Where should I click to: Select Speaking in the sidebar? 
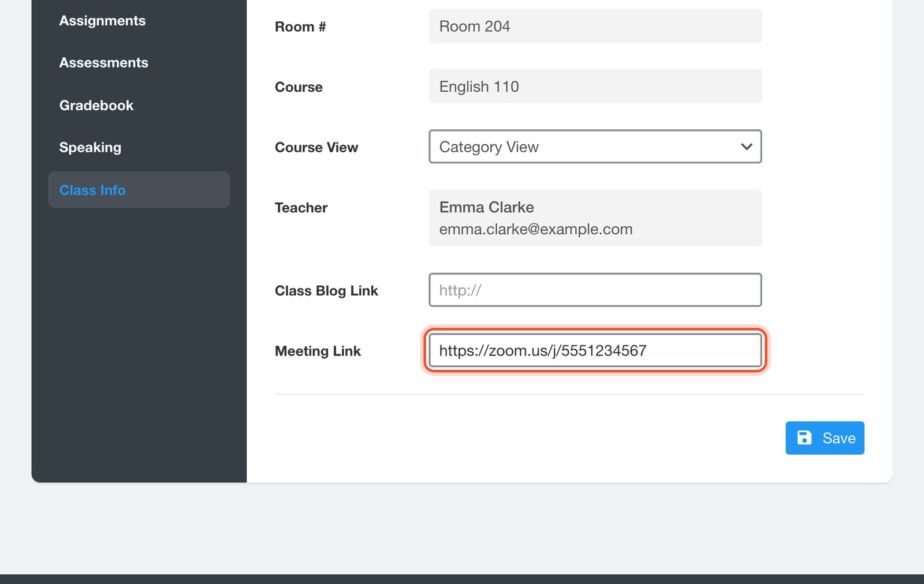coord(90,148)
